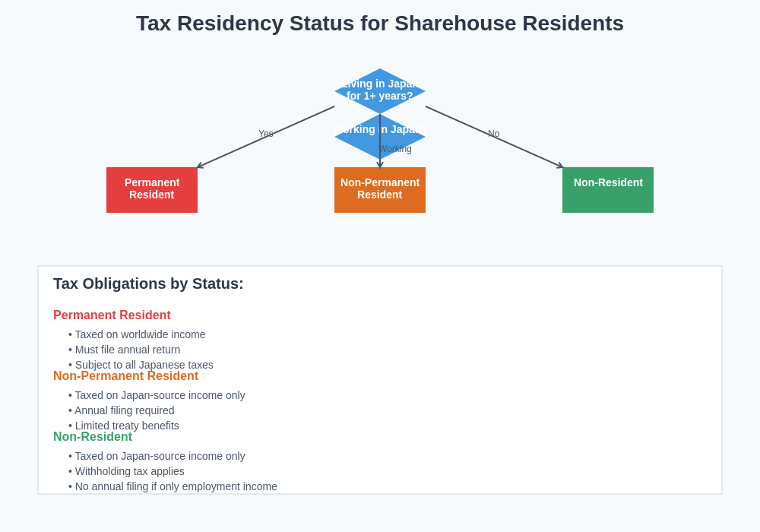Click the 'Living in Japan for 1+ years?' decision diamond
Screen dimensions: 760x532
pos(380,90)
